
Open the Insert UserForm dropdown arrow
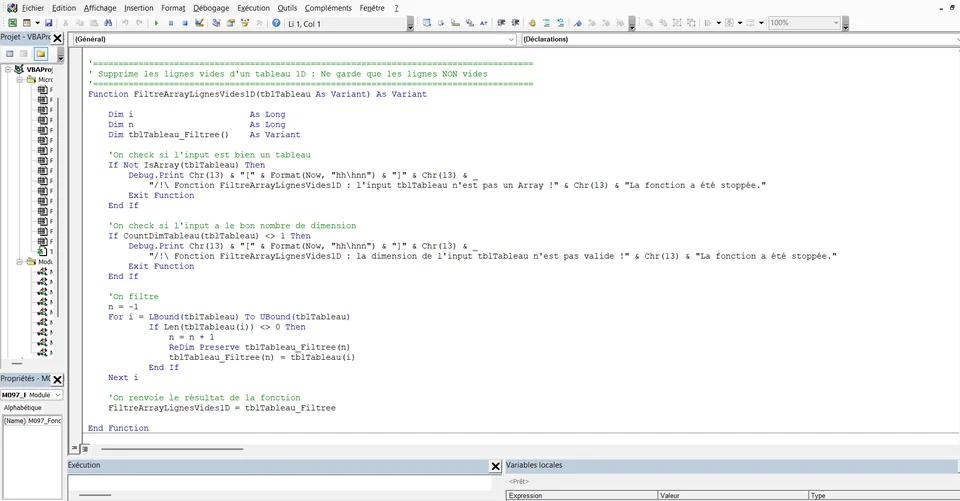click(x=37, y=23)
